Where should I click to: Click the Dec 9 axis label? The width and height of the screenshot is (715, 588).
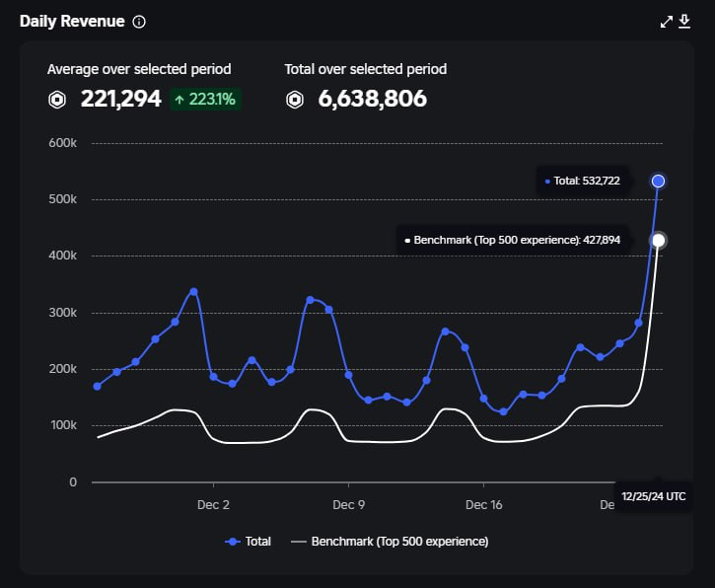[349, 505]
